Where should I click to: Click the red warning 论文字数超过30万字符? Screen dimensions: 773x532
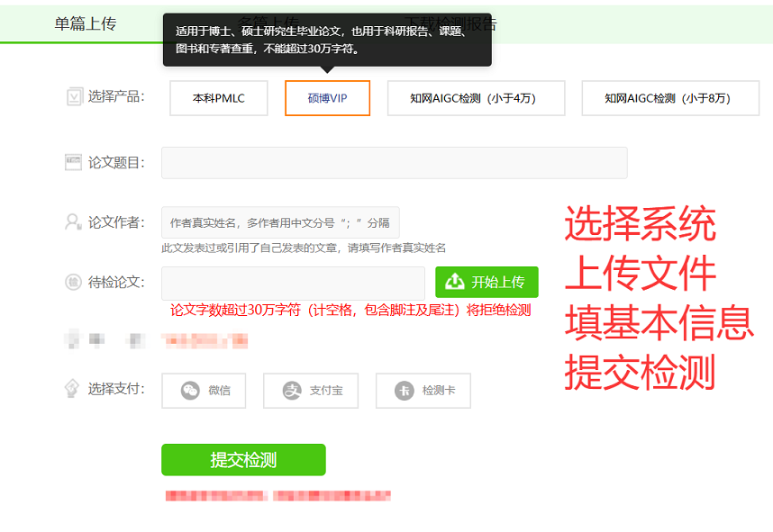click(x=350, y=310)
